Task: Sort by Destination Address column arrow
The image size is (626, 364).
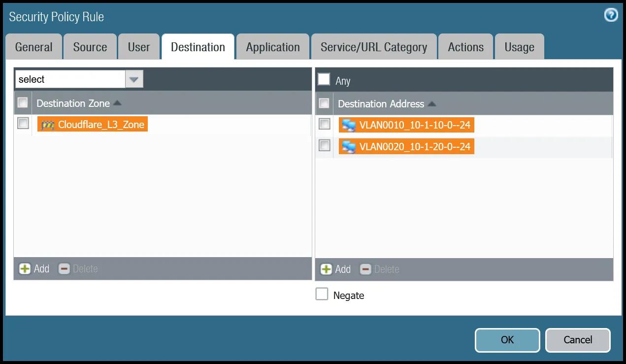Action: coord(431,104)
